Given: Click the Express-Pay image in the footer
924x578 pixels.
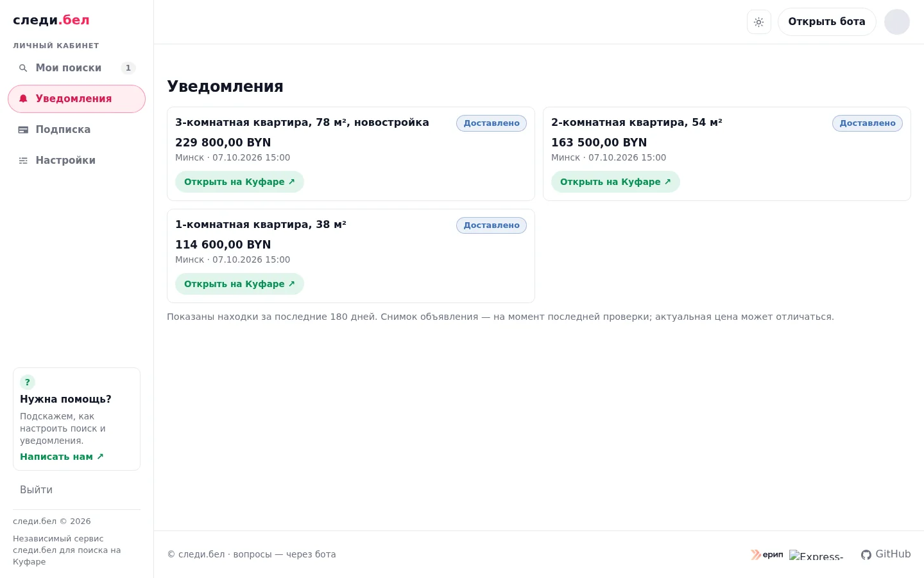Looking at the screenshot, I should (816, 556).
